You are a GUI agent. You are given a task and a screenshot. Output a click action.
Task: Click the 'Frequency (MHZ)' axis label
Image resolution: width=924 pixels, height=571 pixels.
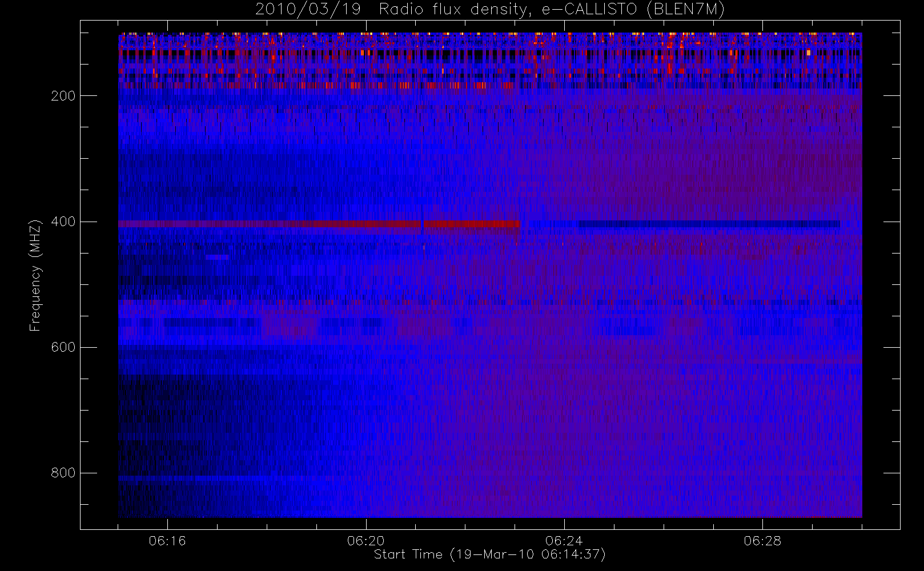35,275
